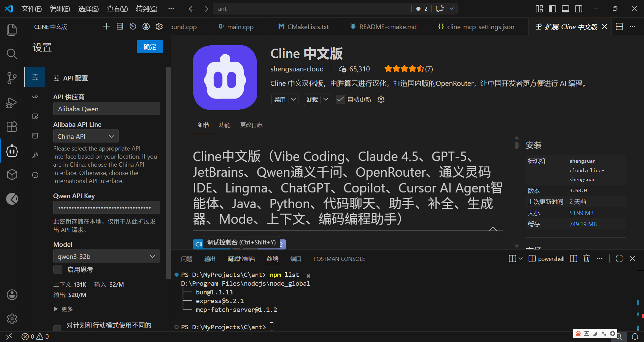Screen dimensions: 644x342
Task: Open the extension settings gear beside 自动更新
Action: coord(381,99)
